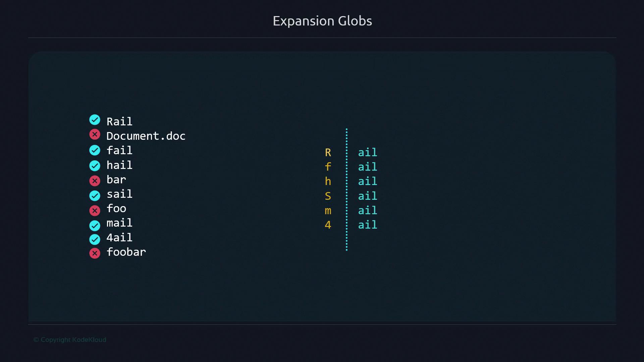The height and width of the screenshot is (362, 644).
Task: Select the Document.doc file name
Action: pyautogui.click(x=146, y=136)
